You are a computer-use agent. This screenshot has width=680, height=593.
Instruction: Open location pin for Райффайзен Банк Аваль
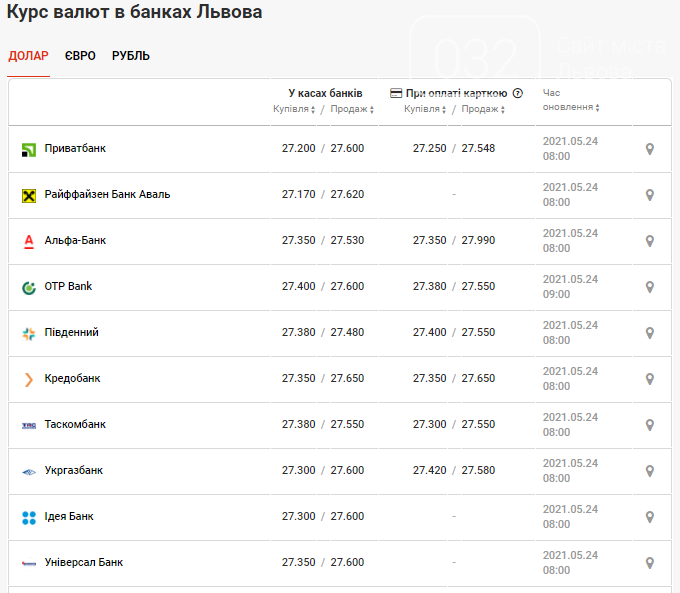click(x=650, y=195)
